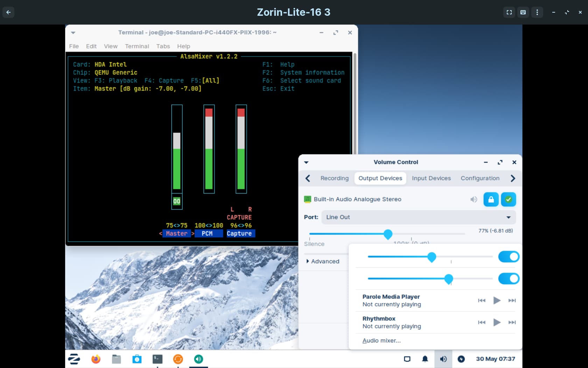Open the Port Line Out dropdown

419,217
